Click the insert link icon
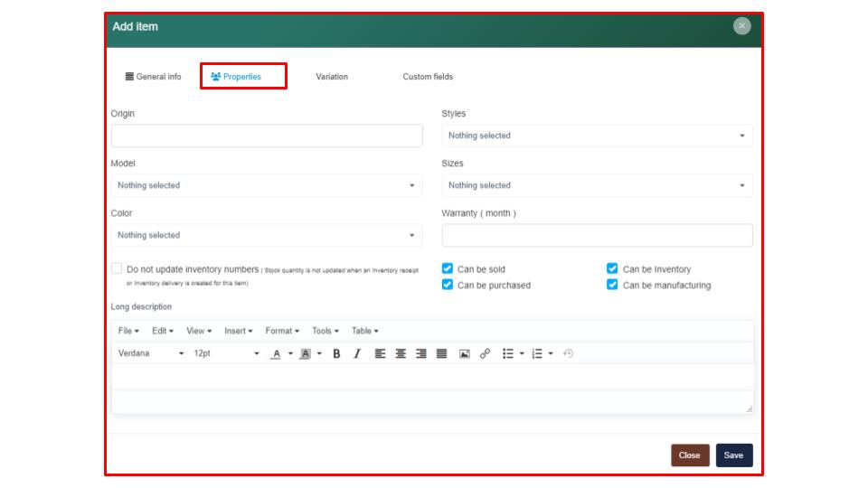Screen dimensions: 868x488 [x=485, y=354]
